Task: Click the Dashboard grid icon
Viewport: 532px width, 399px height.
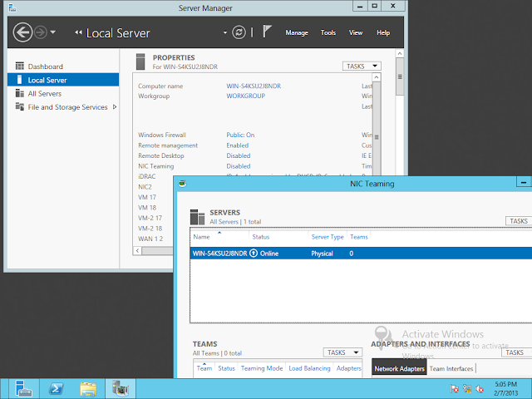Action: [20, 66]
